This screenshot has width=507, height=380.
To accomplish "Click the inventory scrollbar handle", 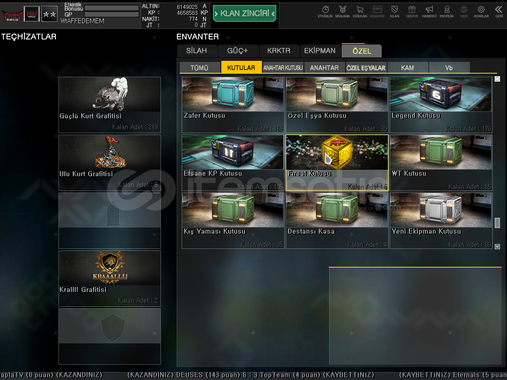I will pyautogui.click(x=497, y=223).
